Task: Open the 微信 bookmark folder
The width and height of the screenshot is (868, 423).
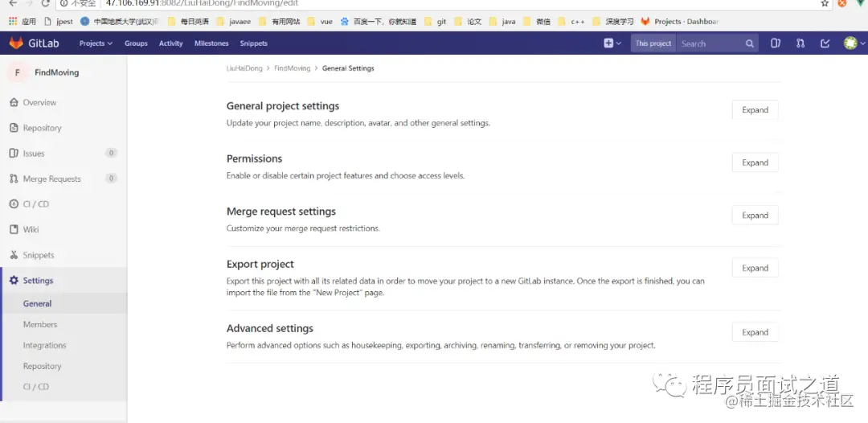Action: click(x=537, y=22)
